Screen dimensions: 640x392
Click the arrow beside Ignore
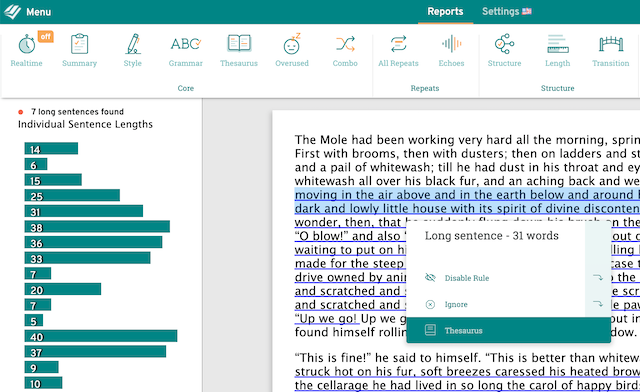click(x=598, y=303)
